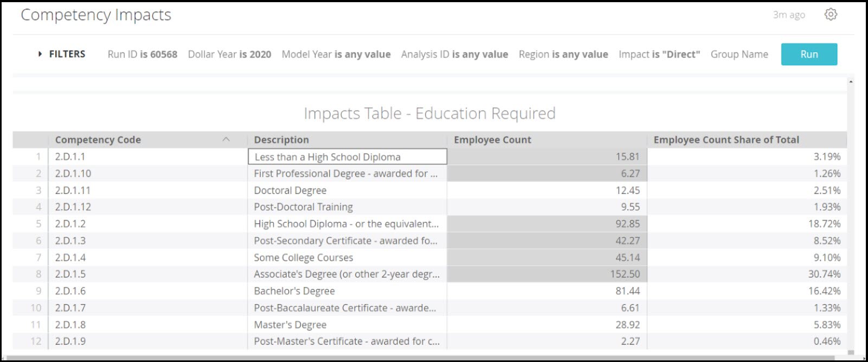Modify the Analysis ID filter

pyautogui.click(x=454, y=54)
